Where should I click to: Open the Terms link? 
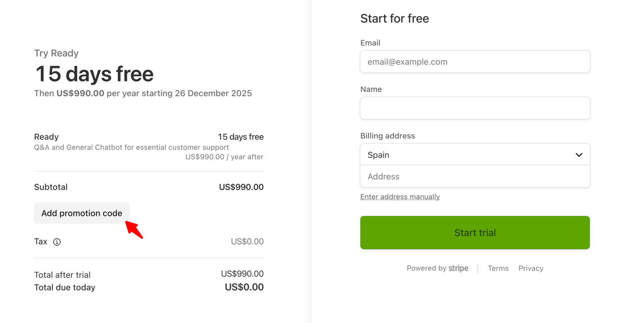498,268
